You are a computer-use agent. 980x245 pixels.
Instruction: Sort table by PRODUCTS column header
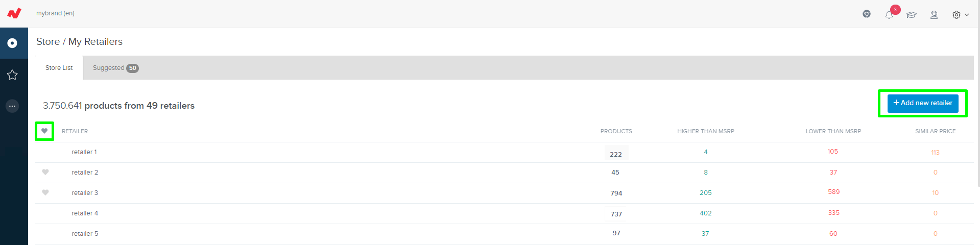pyautogui.click(x=616, y=131)
